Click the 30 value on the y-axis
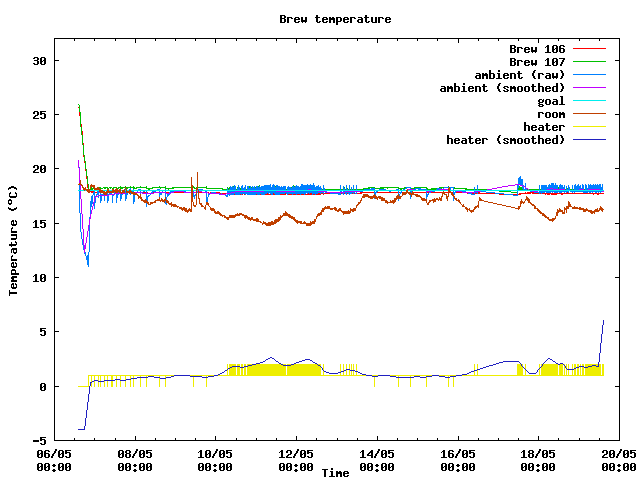This screenshot has height=480, width=640. (40, 61)
